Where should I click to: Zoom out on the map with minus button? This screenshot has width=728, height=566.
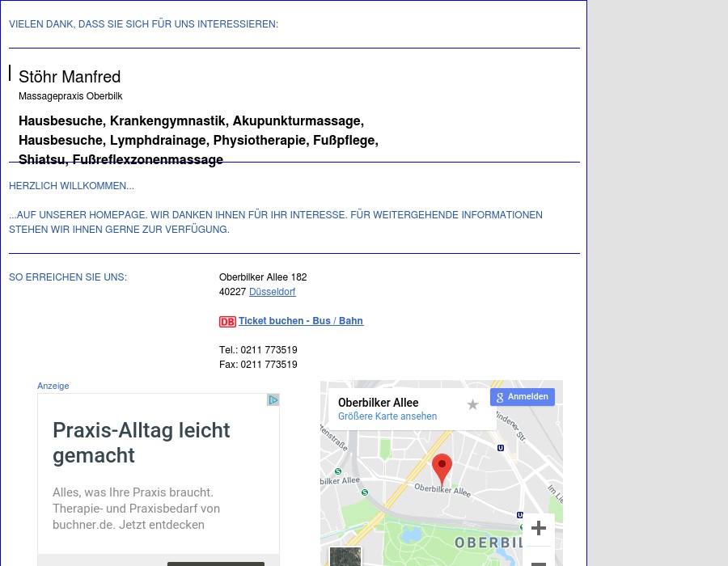pos(539,560)
